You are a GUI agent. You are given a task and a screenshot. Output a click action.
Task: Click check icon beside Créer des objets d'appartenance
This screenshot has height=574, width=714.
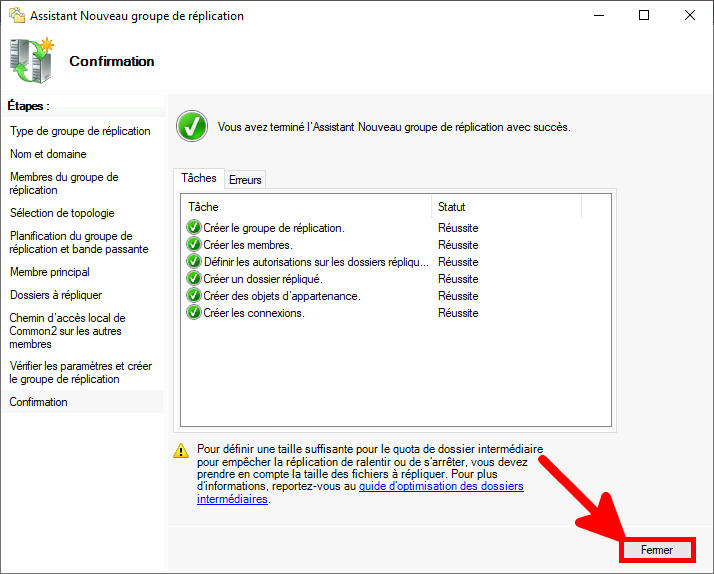coord(194,295)
